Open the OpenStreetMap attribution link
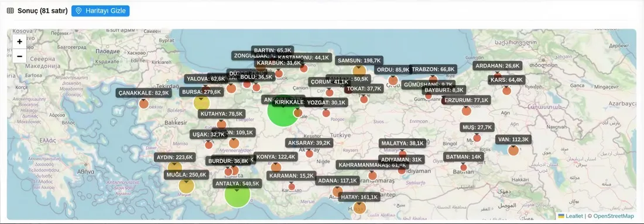 point(614,216)
